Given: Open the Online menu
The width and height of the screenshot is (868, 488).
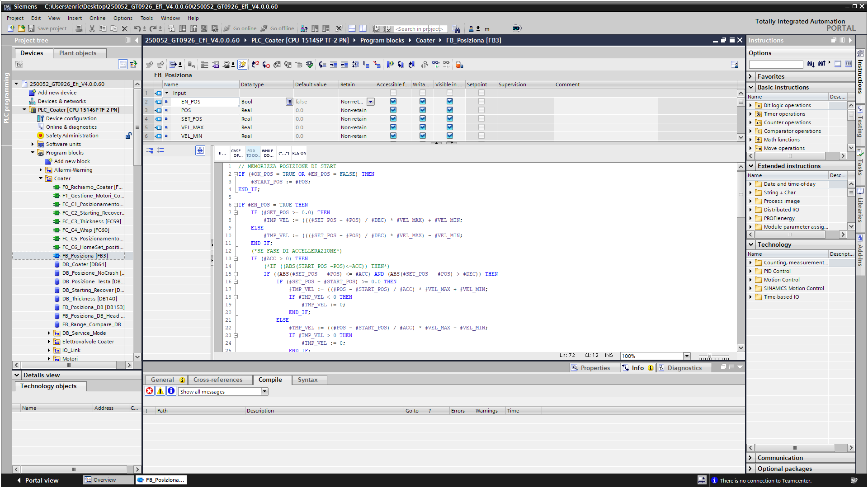Looking at the screenshot, I should click(97, 18).
